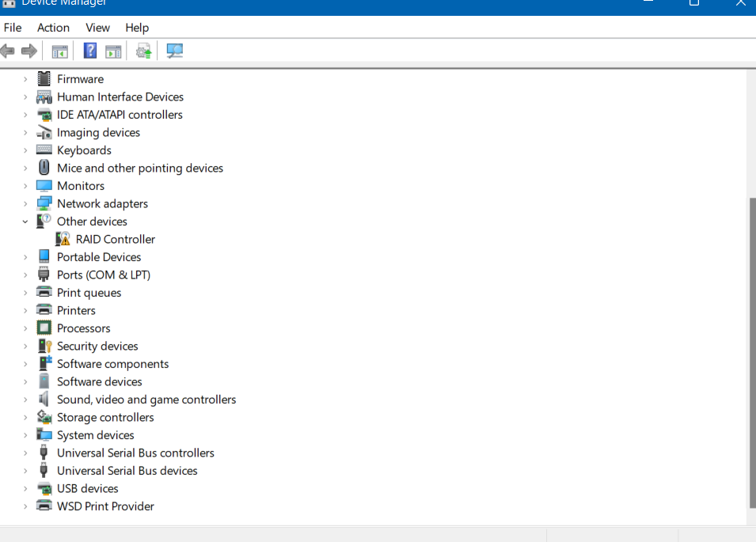Image resolution: width=756 pixels, height=542 pixels.
Task: Select the Keyboards category
Action: (x=84, y=150)
